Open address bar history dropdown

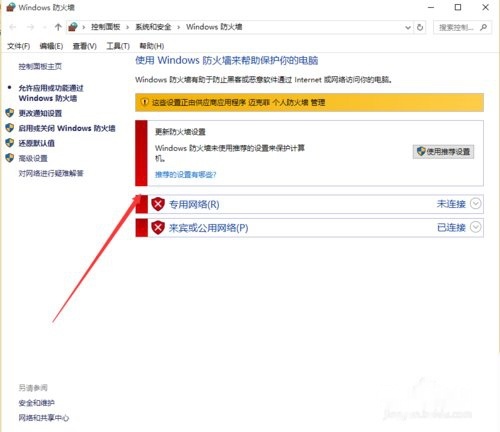tap(408, 27)
